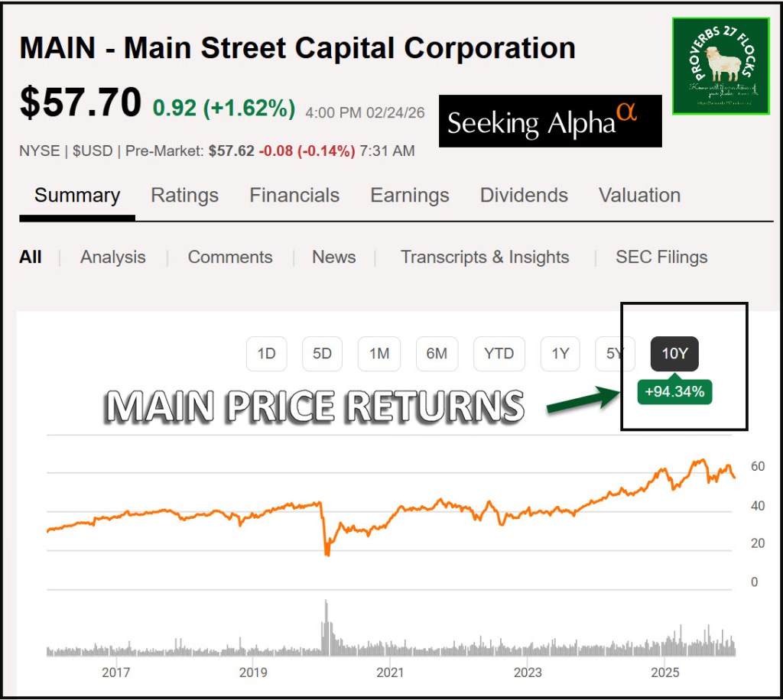Select the active 10Y range button
Screen dimensions: 783x700
click(x=674, y=353)
